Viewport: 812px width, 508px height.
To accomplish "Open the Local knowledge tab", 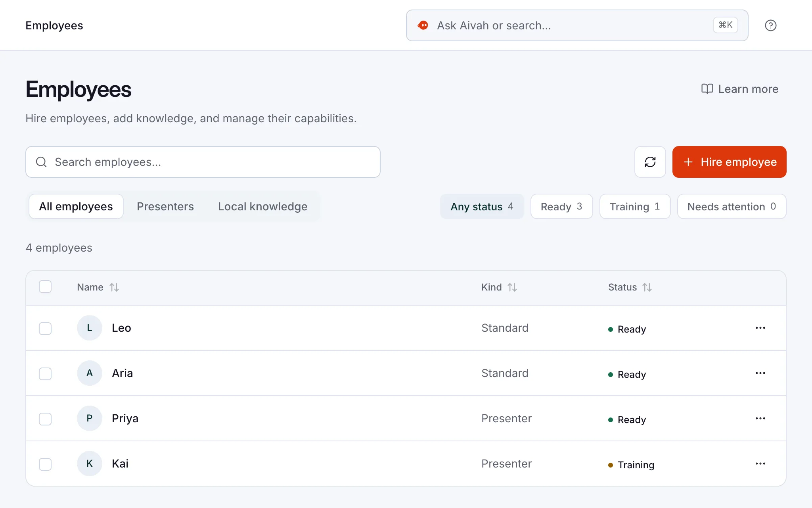I will click(262, 206).
